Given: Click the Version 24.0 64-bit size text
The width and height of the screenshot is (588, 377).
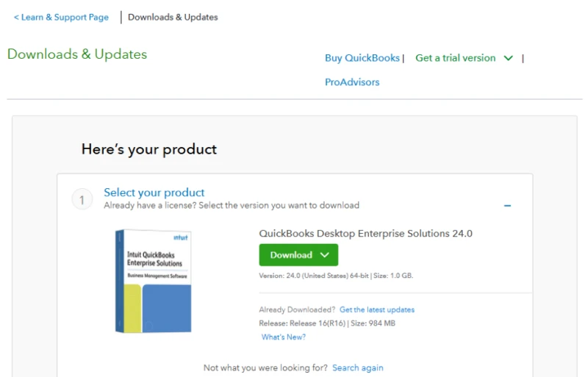Looking at the screenshot, I should [x=336, y=276].
